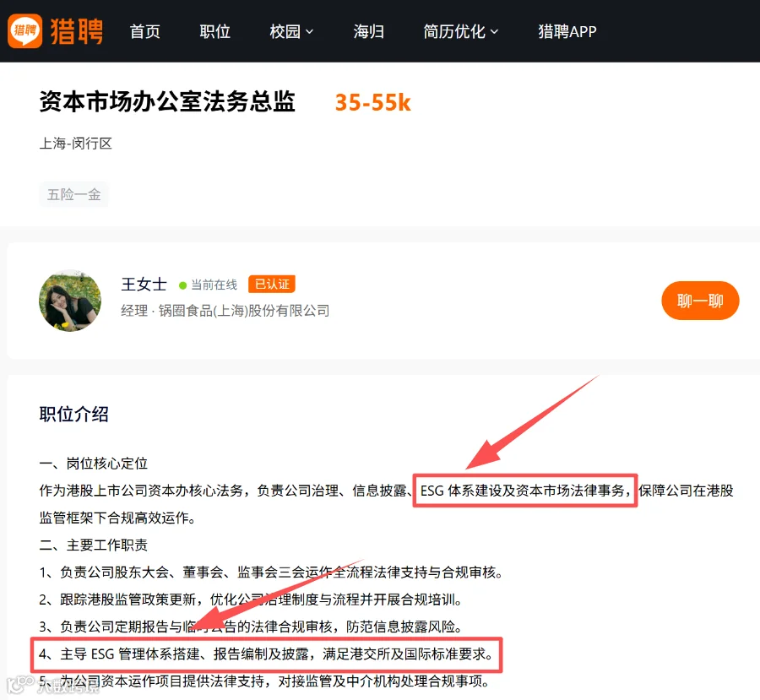Click duty line 4 主导 ESG 管理体系搭建
760x700 pixels.
pyautogui.click(x=266, y=654)
